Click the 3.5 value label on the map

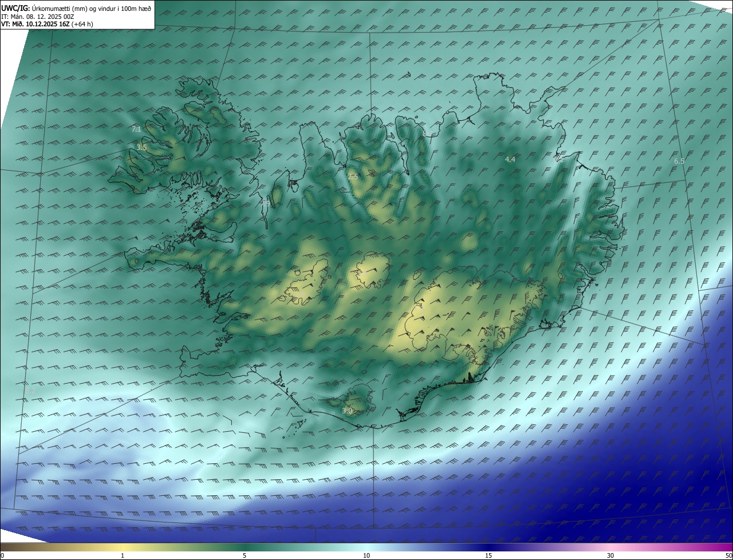click(141, 148)
